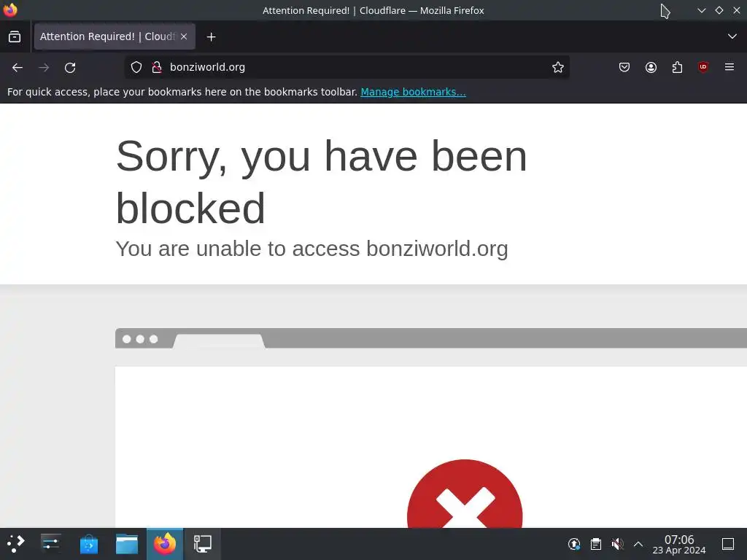The width and height of the screenshot is (747, 560).
Task: Switch to Firefox taskbar entry
Action: coord(165,544)
